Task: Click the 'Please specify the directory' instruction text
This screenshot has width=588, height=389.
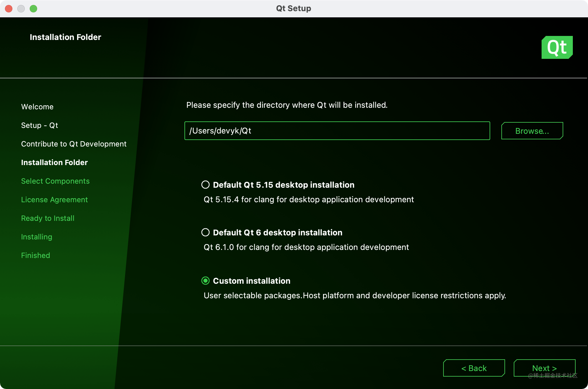Action: click(x=287, y=105)
